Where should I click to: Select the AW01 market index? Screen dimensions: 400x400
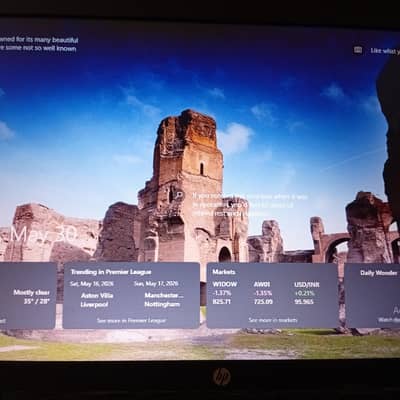tap(263, 293)
